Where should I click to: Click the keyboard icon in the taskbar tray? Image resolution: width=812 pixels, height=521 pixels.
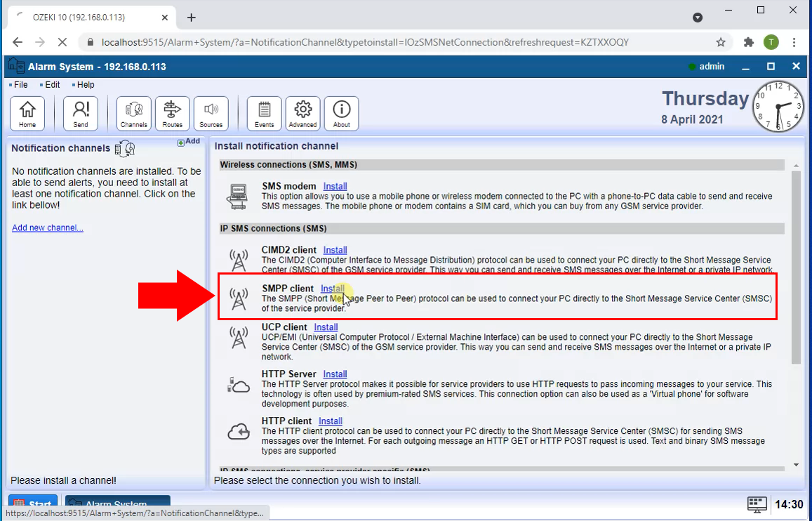tap(757, 504)
